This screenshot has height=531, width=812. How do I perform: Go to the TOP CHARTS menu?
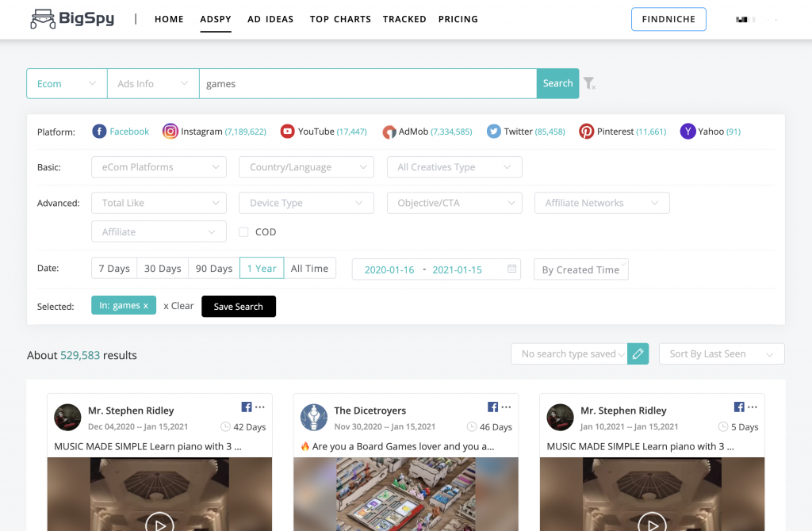click(x=340, y=19)
